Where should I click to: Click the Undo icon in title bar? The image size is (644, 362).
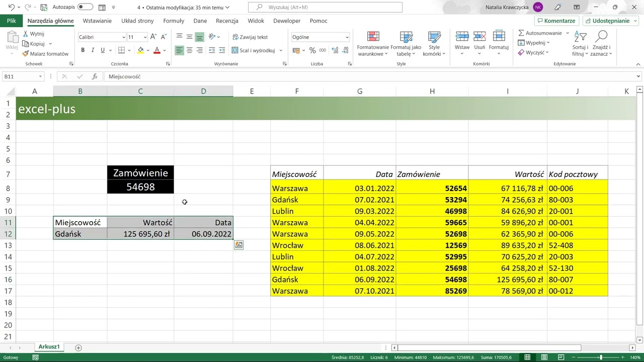(x=11, y=8)
